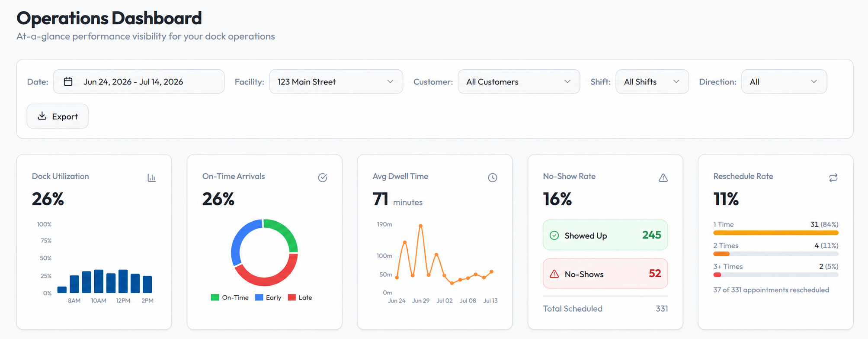The image size is (868, 339).
Task: Click the checkmark icon on On-Time Arrivals
Action: (x=323, y=178)
